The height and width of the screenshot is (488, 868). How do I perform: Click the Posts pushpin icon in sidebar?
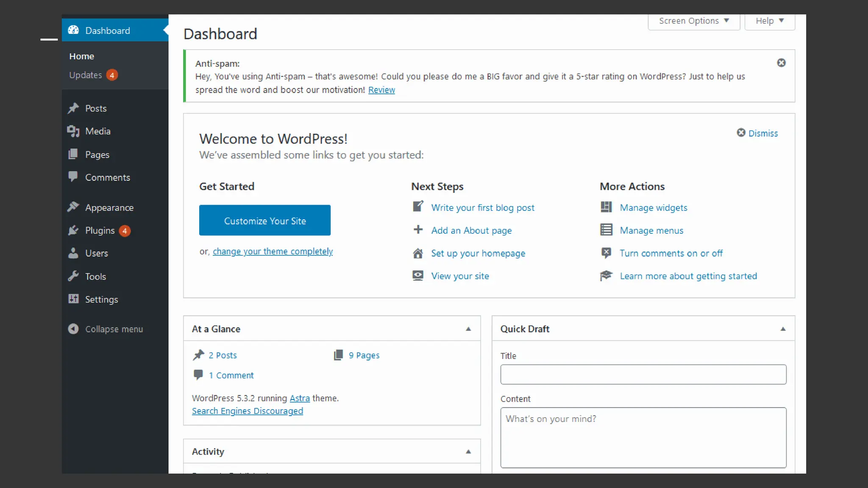73,108
